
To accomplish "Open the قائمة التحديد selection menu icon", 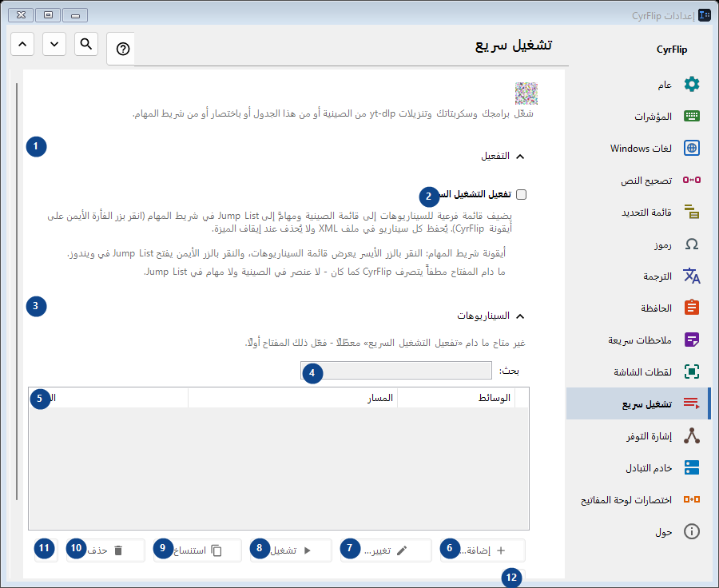I will [x=692, y=212].
